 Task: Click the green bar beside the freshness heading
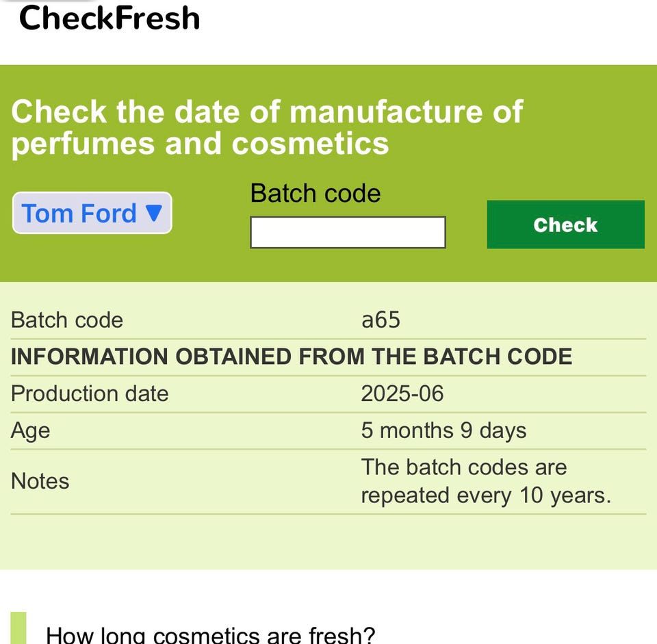pos(18,630)
